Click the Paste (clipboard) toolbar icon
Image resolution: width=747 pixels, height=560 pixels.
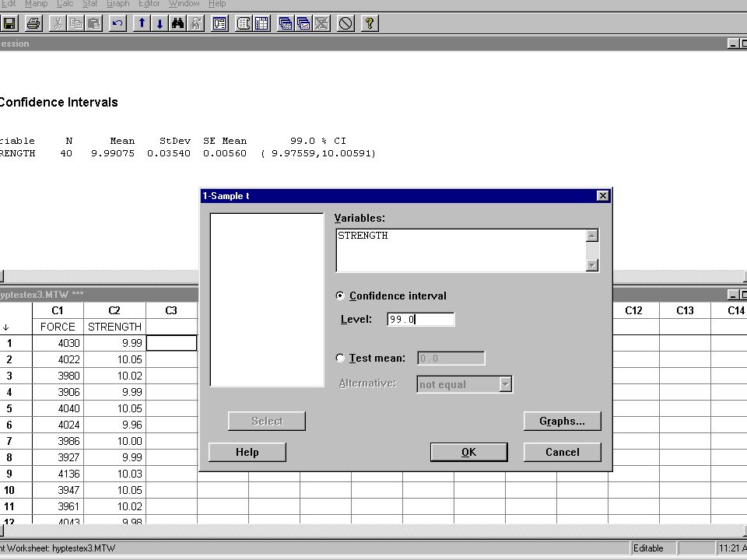coord(94,23)
